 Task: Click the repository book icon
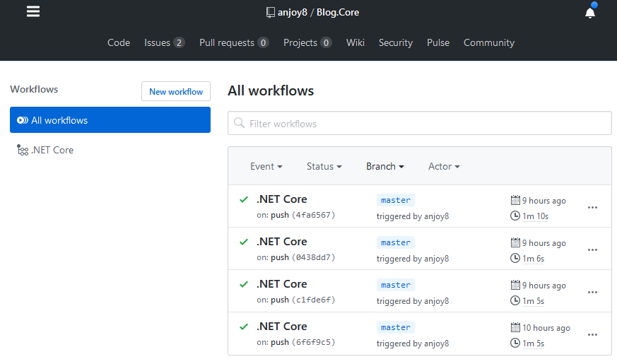pyautogui.click(x=270, y=13)
